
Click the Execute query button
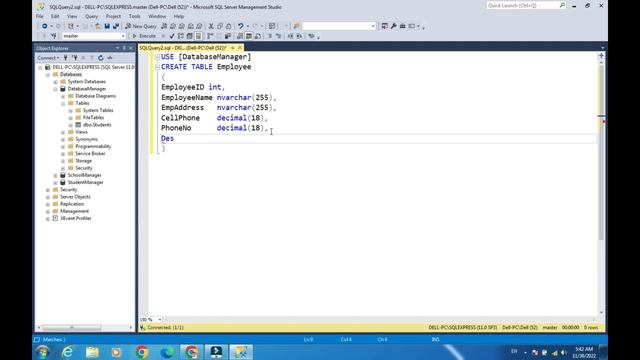pyautogui.click(x=144, y=36)
